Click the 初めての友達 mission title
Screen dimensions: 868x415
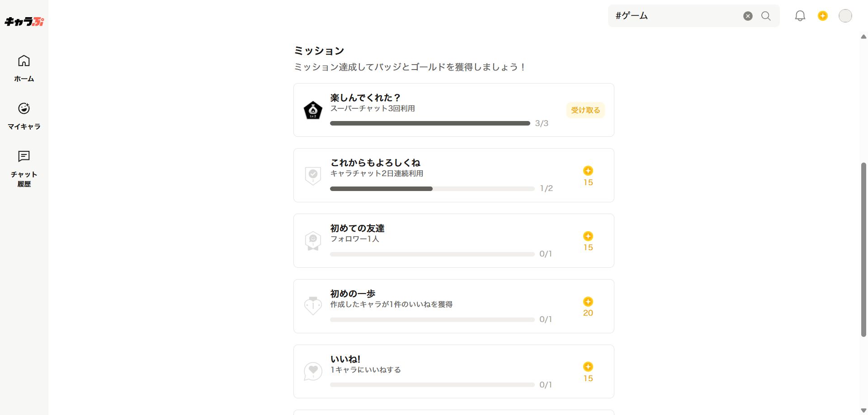pyautogui.click(x=357, y=228)
